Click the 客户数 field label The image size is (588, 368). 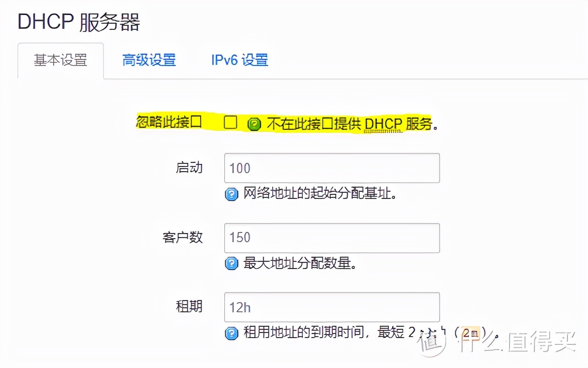pos(183,238)
